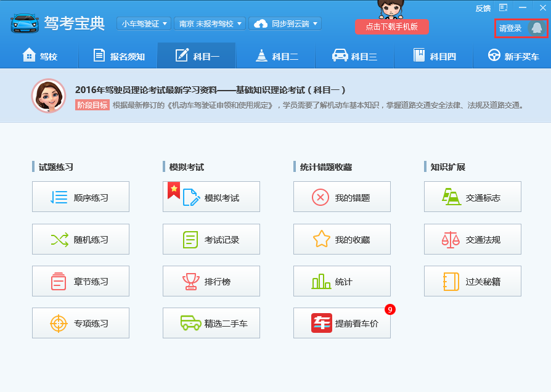The image size is (551, 392).
Task: Open the 小车驾驶证 license type dropdown
Action: [144, 23]
